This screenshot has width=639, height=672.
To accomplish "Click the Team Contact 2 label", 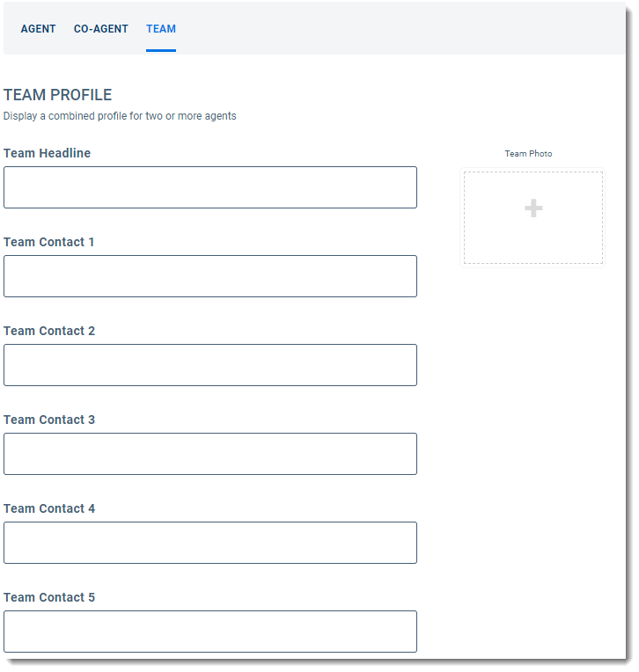I will coord(48,331).
